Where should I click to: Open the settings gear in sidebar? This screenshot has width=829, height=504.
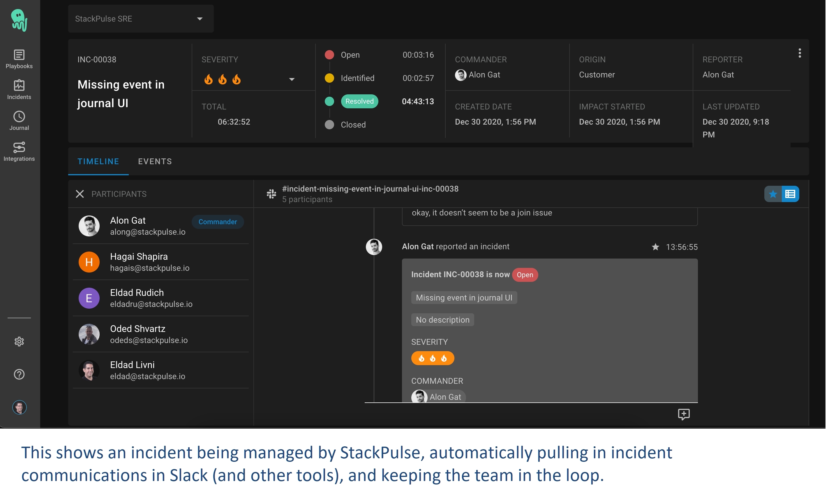click(x=19, y=342)
